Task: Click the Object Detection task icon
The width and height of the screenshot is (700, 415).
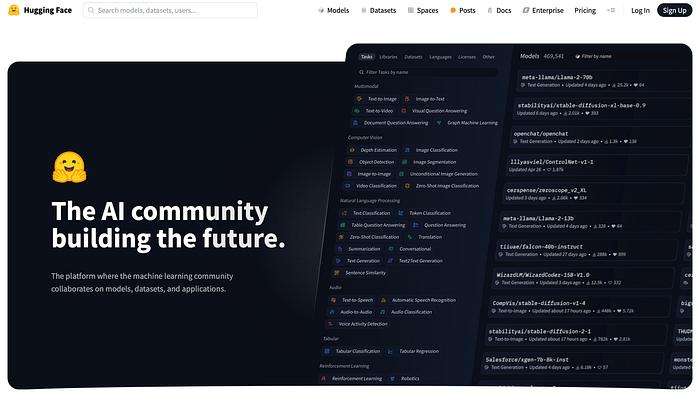Action: pos(350,162)
